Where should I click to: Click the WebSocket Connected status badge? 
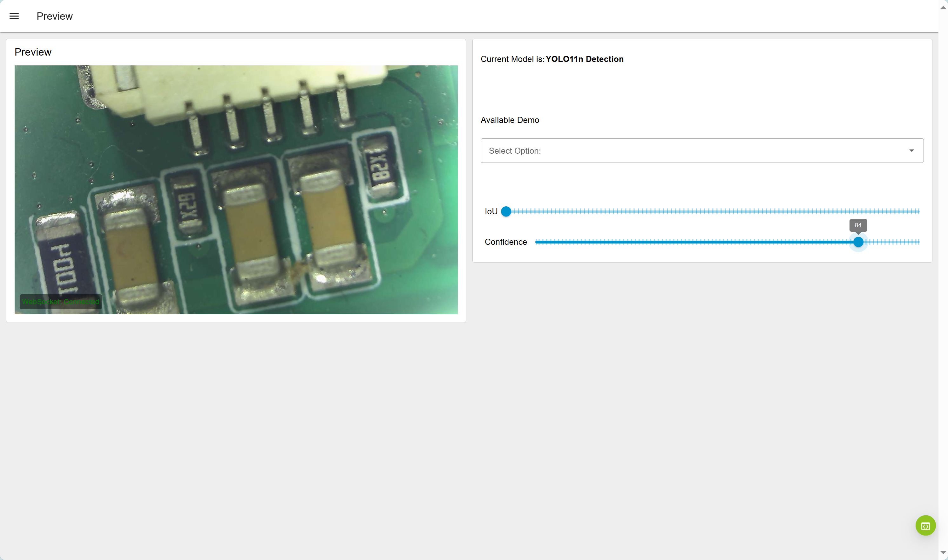(x=60, y=302)
